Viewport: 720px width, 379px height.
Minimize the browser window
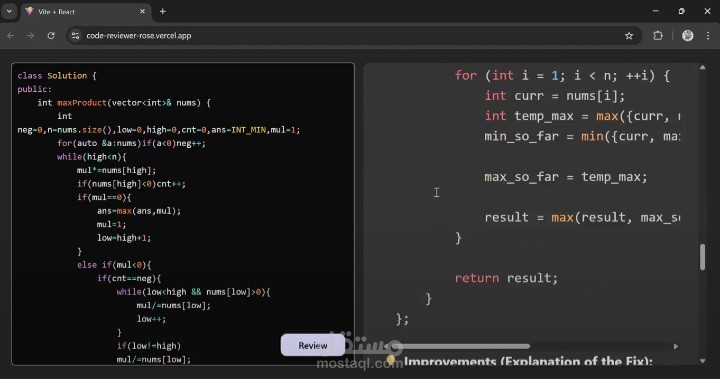click(656, 11)
